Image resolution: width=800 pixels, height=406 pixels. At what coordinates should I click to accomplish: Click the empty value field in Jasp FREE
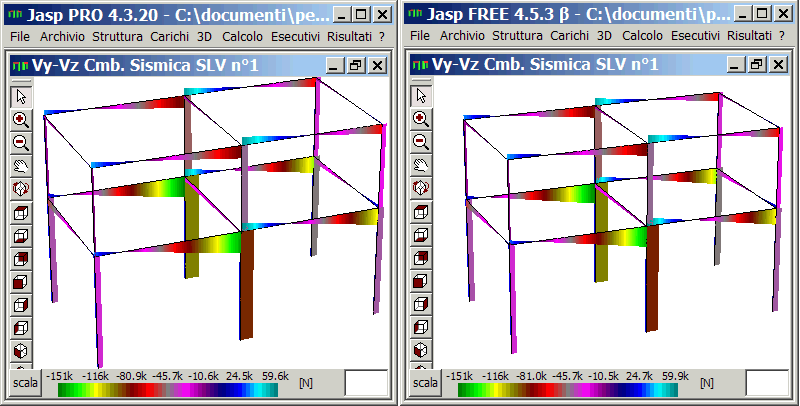767,383
